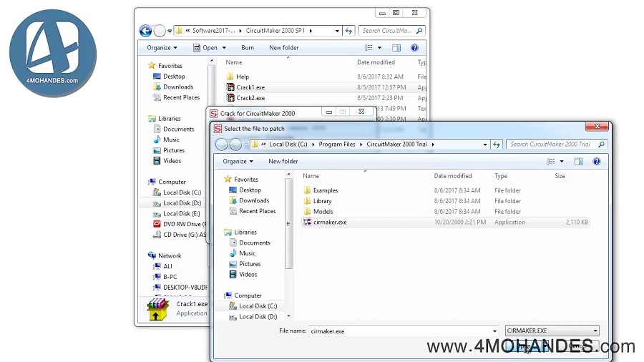The height and width of the screenshot is (362, 644).
Task: Click the cirmaker.exe application icon
Action: coord(307,222)
